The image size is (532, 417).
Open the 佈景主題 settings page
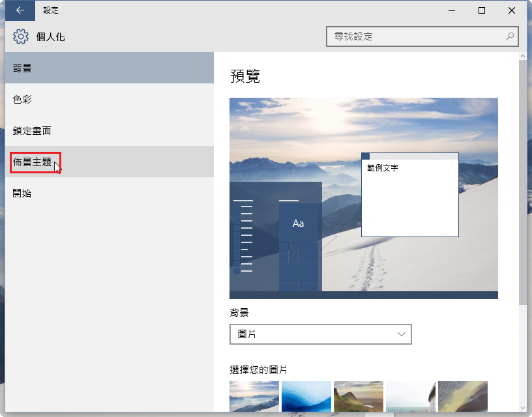(110, 162)
